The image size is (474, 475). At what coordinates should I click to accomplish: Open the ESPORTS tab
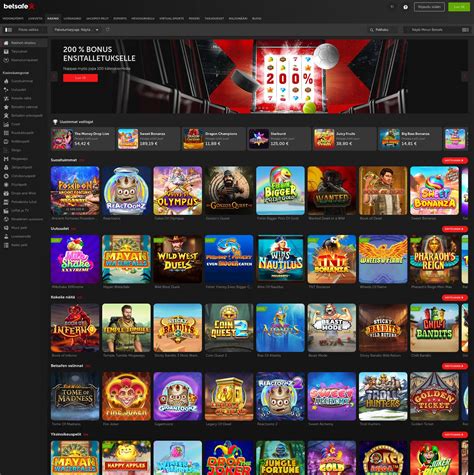pyautogui.click(x=120, y=19)
